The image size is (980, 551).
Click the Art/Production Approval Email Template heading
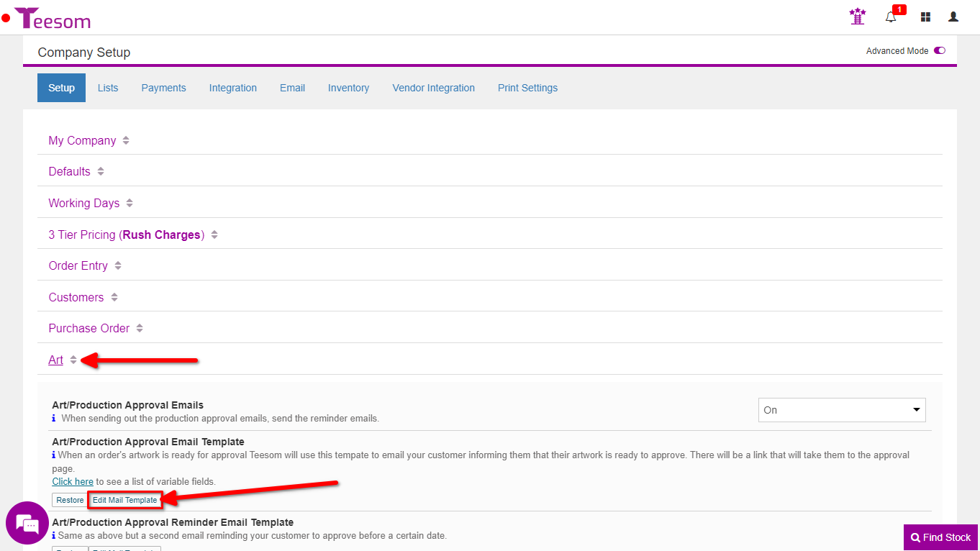148,442
